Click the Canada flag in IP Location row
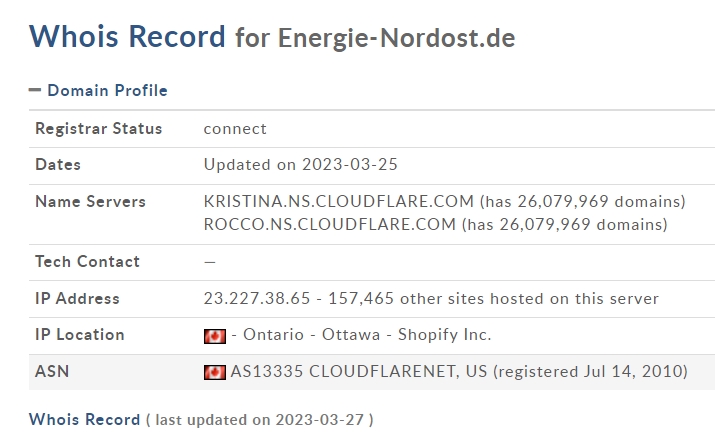 [215, 336]
